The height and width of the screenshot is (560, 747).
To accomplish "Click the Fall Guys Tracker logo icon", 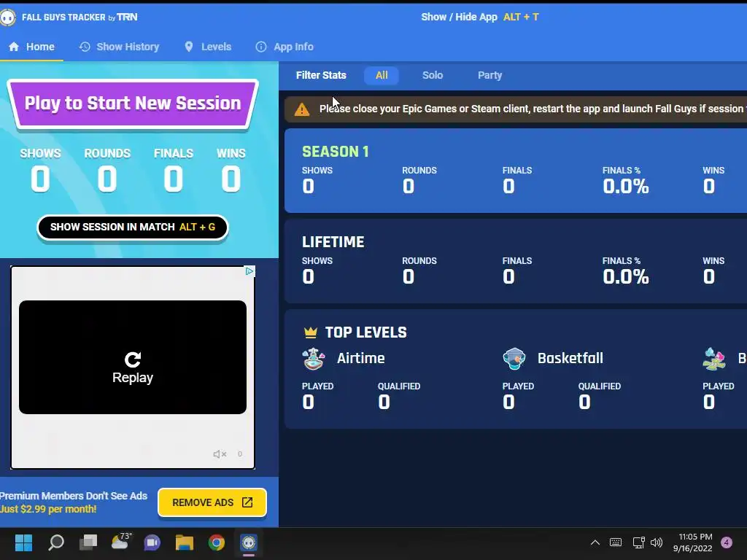I will click(x=7, y=17).
